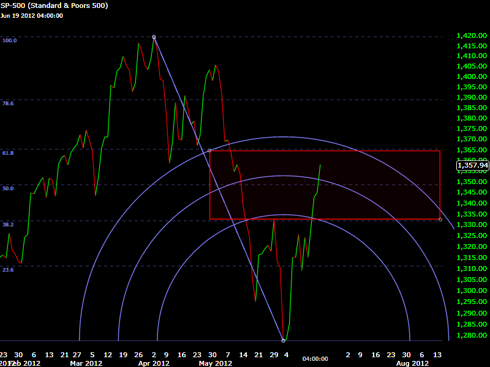490x367 pixels.
Task: Click the 1,420.00 price axis label
Action: pyautogui.click(x=472, y=36)
